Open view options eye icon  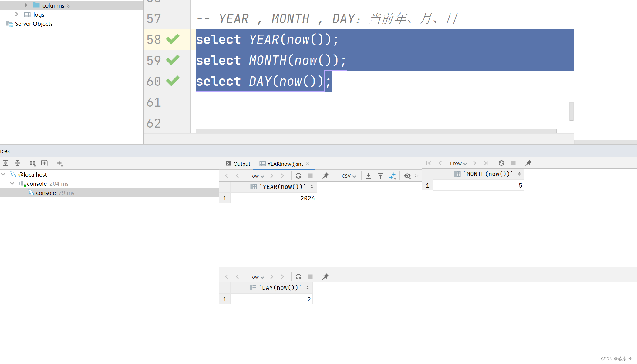408,176
